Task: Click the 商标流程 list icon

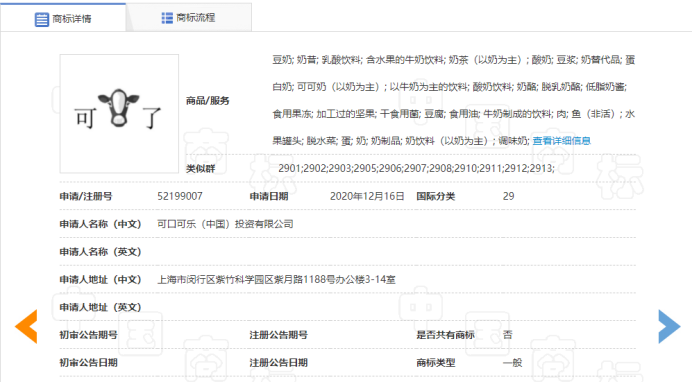Action: [167, 18]
